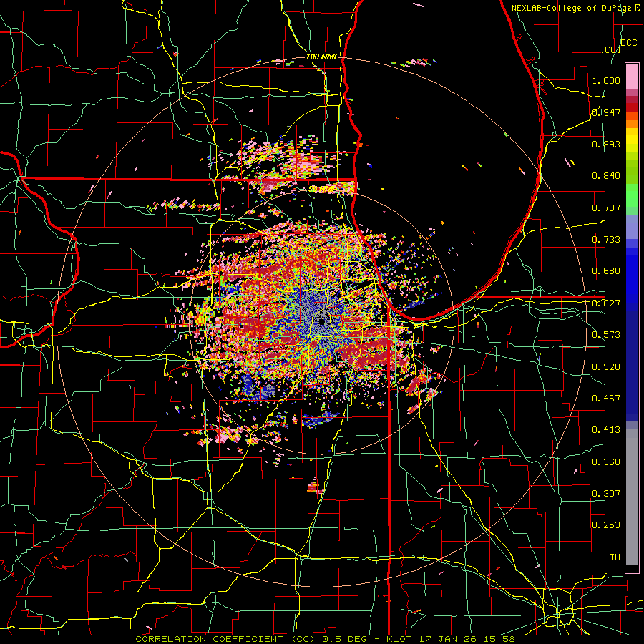The image size is (644, 644).
Task: Click the 0.947 legend value
Action: 606,112
